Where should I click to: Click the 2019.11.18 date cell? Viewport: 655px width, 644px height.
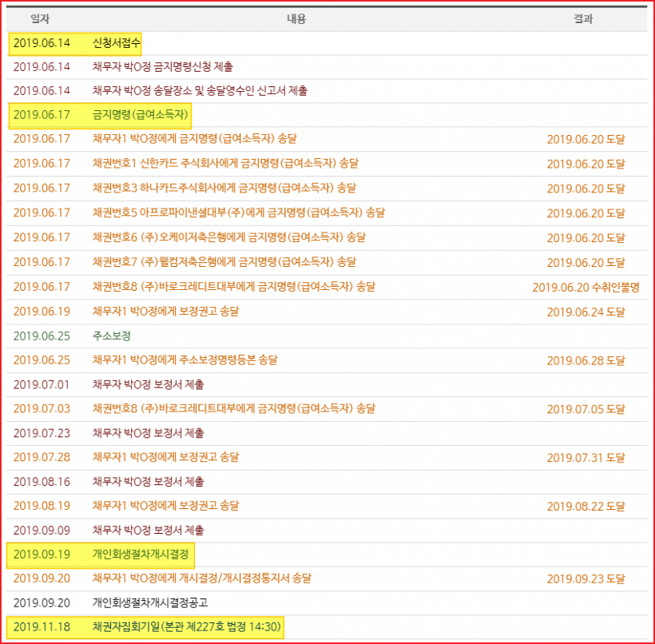tap(42, 627)
